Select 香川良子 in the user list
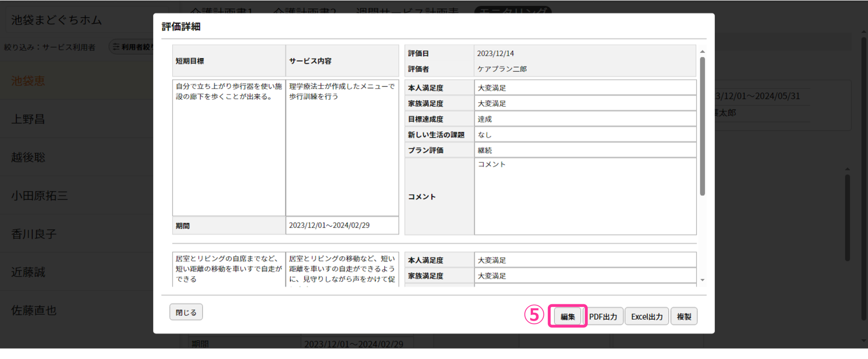Viewport: 868px width, 359px height. click(x=34, y=234)
